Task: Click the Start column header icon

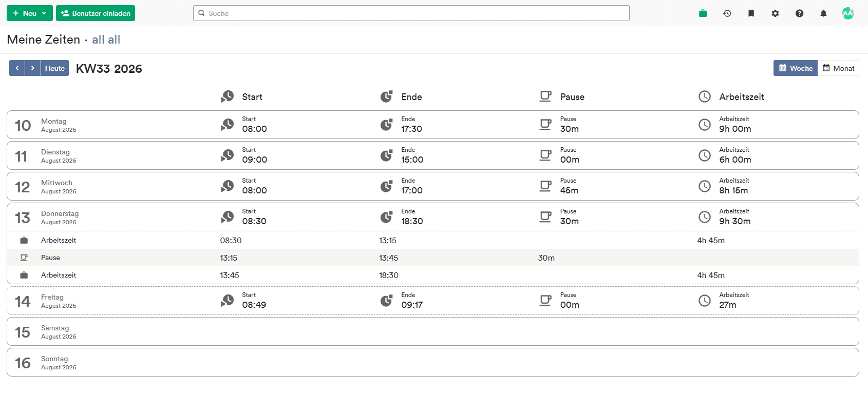Action: tap(228, 96)
